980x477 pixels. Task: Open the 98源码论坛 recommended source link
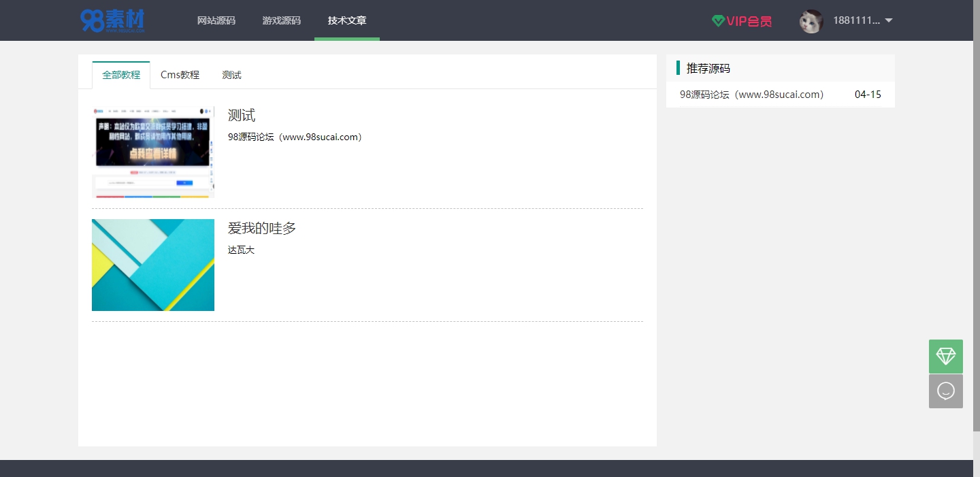pyautogui.click(x=751, y=95)
